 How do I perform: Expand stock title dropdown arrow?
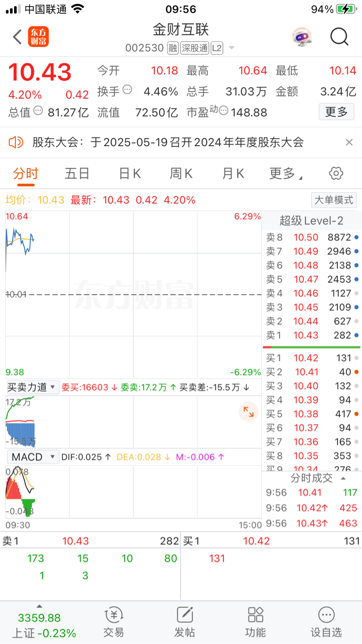click(x=231, y=49)
